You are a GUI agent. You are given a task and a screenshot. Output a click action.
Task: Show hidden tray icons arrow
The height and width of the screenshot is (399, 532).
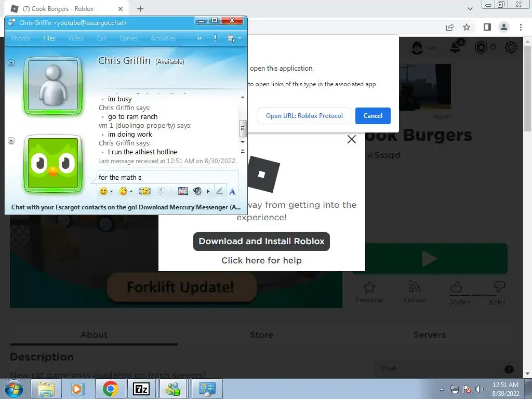442,389
